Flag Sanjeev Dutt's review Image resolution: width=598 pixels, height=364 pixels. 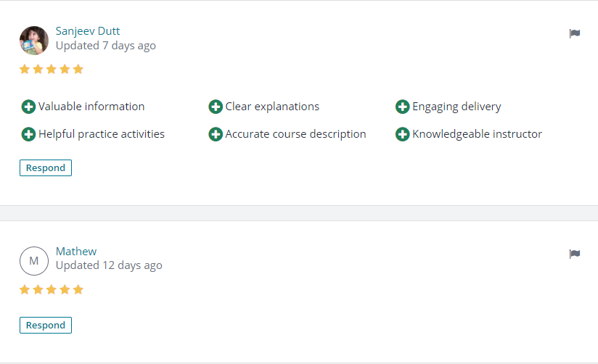point(574,33)
